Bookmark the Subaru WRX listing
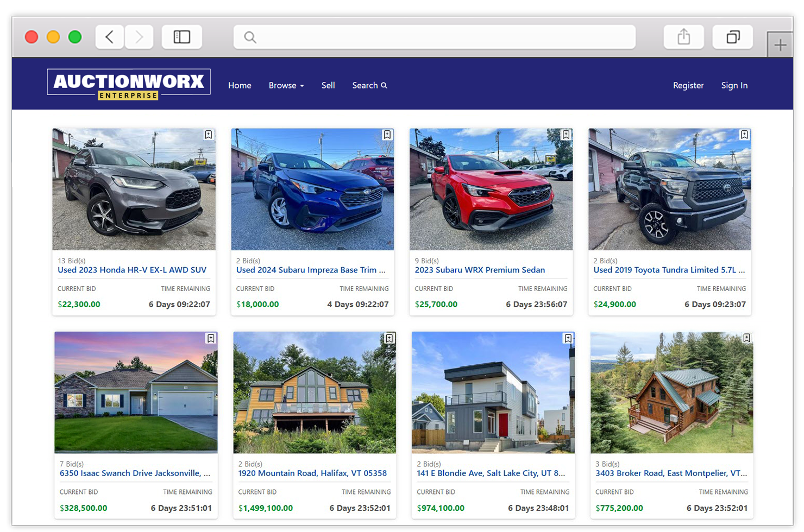Viewport: 804px width, 532px height. pos(566,135)
